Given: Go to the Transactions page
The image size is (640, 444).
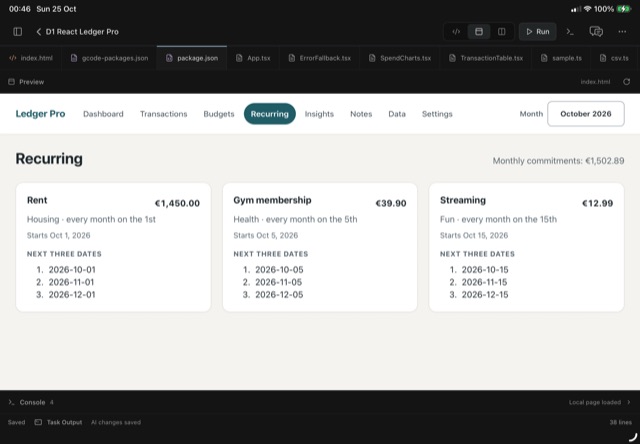Looking at the screenshot, I should pyautogui.click(x=164, y=114).
